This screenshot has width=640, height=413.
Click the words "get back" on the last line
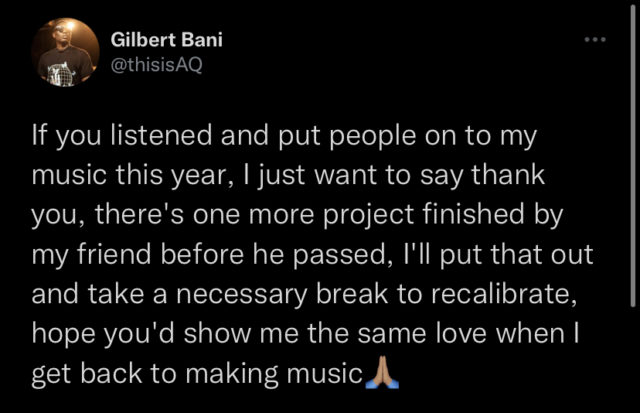[x=87, y=373]
